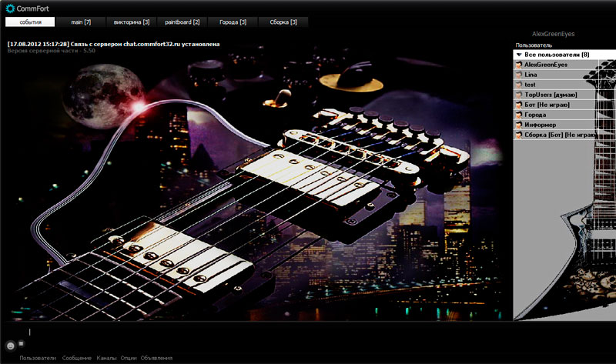Screen dimensions: 616x364
Task: Open the paintboard [2] tab
Action: pyautogui.click(x=182, y=22)
